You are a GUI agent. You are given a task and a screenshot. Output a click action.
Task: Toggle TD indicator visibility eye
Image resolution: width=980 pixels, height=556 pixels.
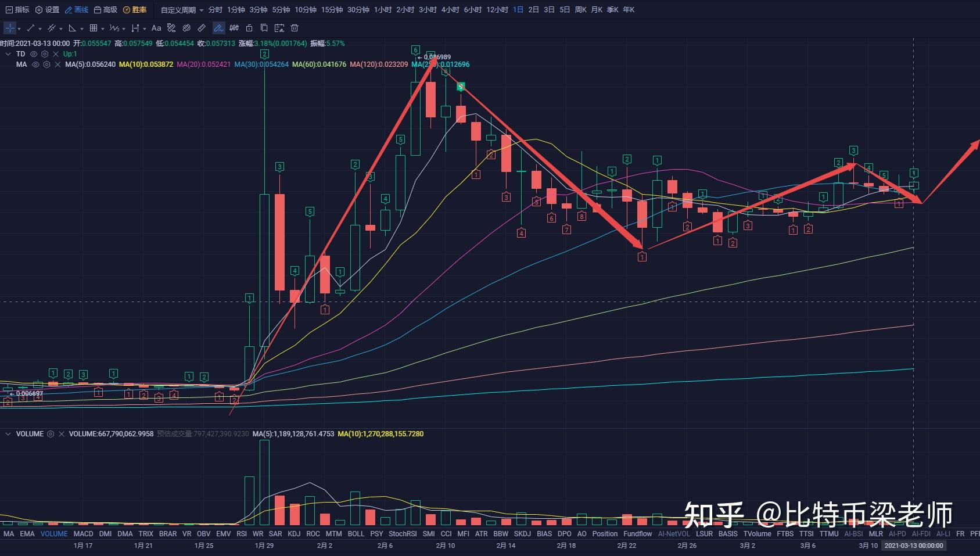point(34,54)
